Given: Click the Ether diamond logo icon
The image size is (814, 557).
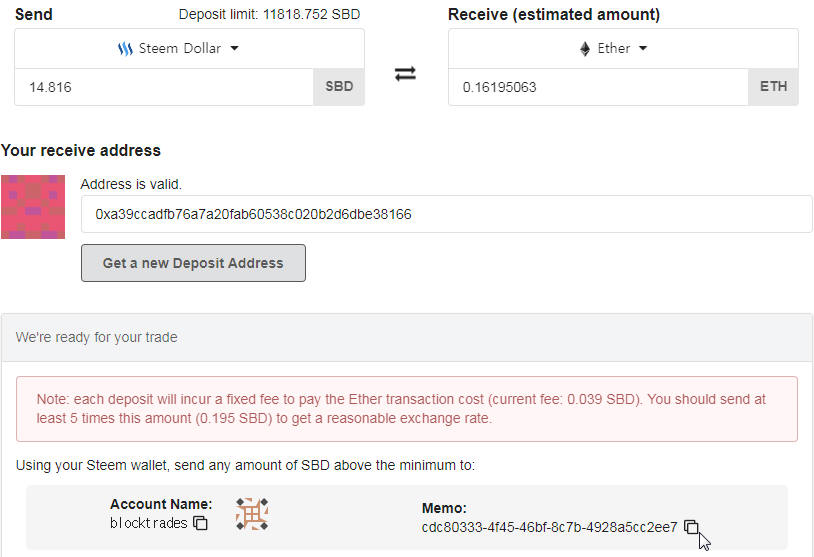Looking at the screenshot, I should coord(585,48).
